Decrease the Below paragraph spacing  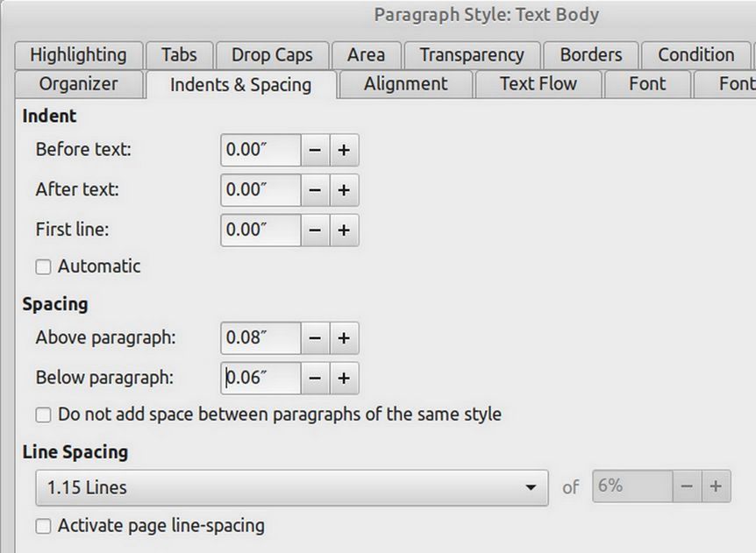point(315,378)
